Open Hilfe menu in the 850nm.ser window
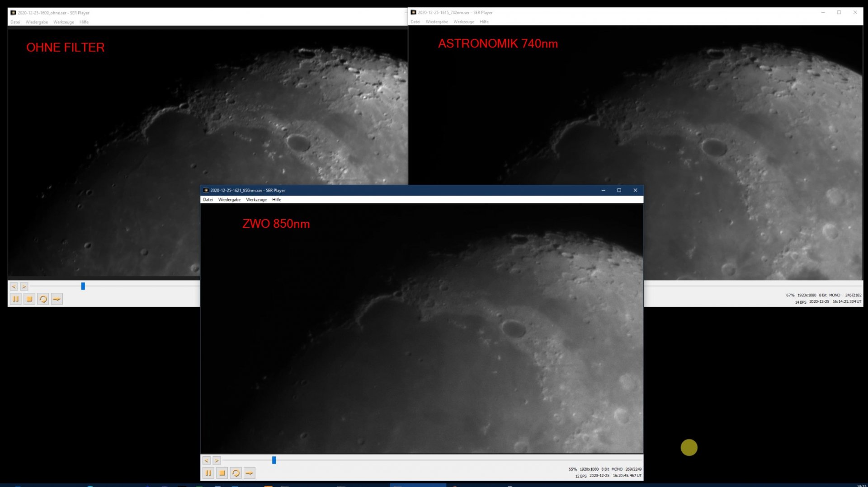Image resolution: width=868 pixels, height=487 pixels. point(277,200)
